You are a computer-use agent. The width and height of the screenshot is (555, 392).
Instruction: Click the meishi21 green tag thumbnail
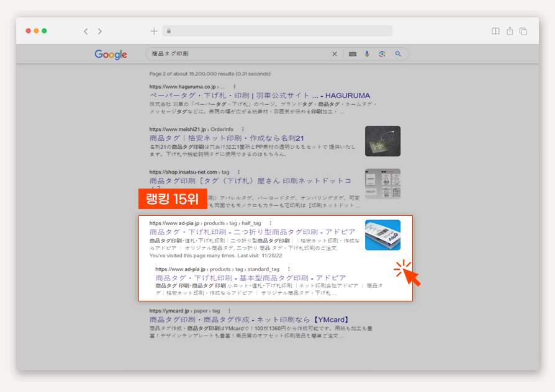pos(382,141)
